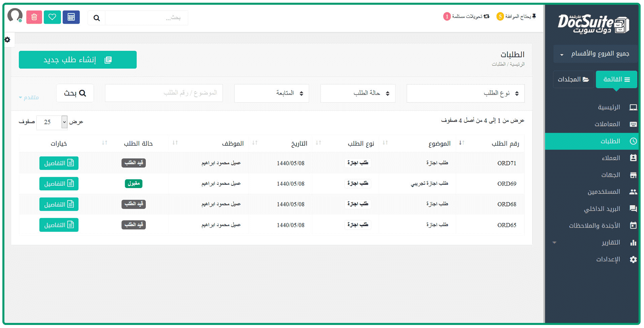Expand the request type dropdown
Image resolution: width=644 pixels, height=328 pixels.
pyautogui.click(x=465, y=93)
